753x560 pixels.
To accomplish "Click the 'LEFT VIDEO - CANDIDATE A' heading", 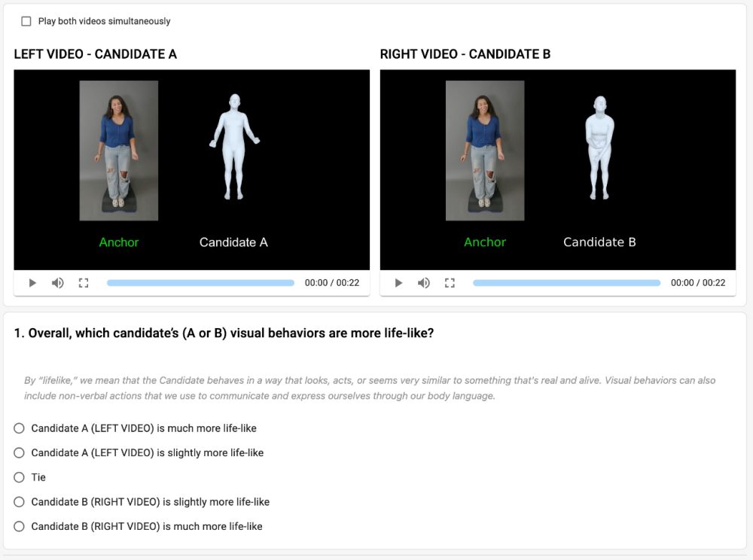I will click(x=96, y=54).
